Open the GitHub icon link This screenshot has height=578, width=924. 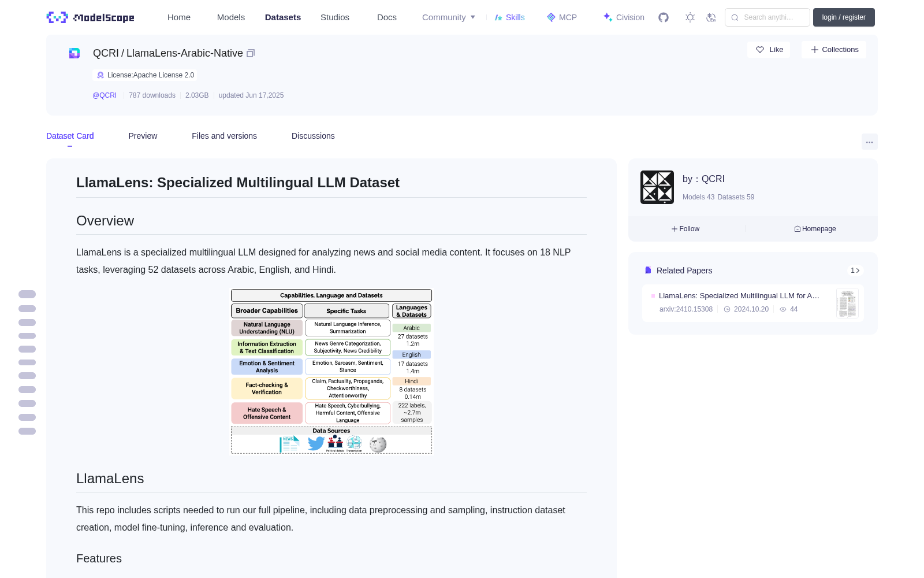tap(664, 17)
